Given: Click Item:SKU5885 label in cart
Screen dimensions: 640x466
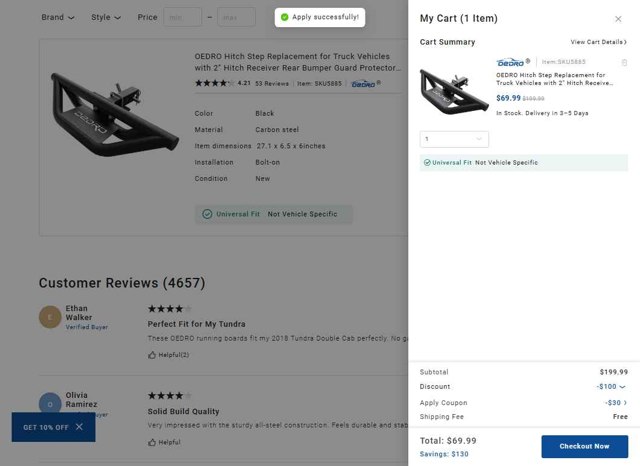Looking at the screenshot, I should tap(563, 62).
